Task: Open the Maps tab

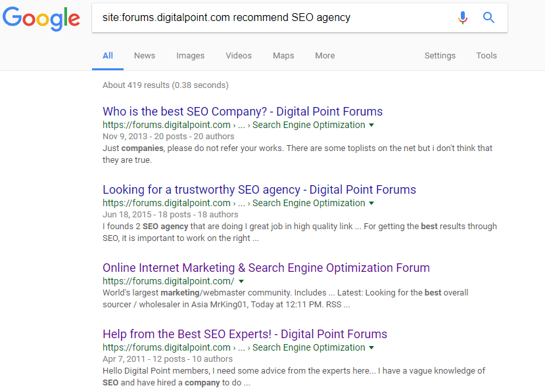Action: point(283,56)
